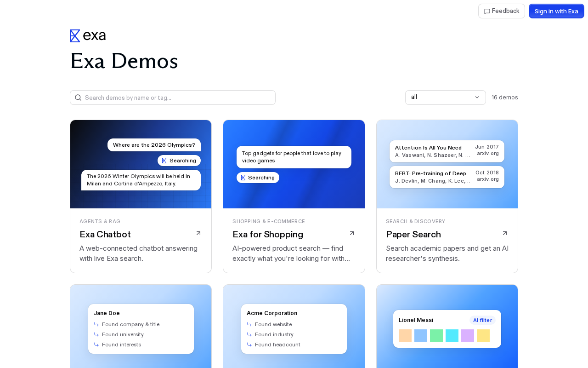Click the Feedback speech bubble icon

click(x=487, y=11)
